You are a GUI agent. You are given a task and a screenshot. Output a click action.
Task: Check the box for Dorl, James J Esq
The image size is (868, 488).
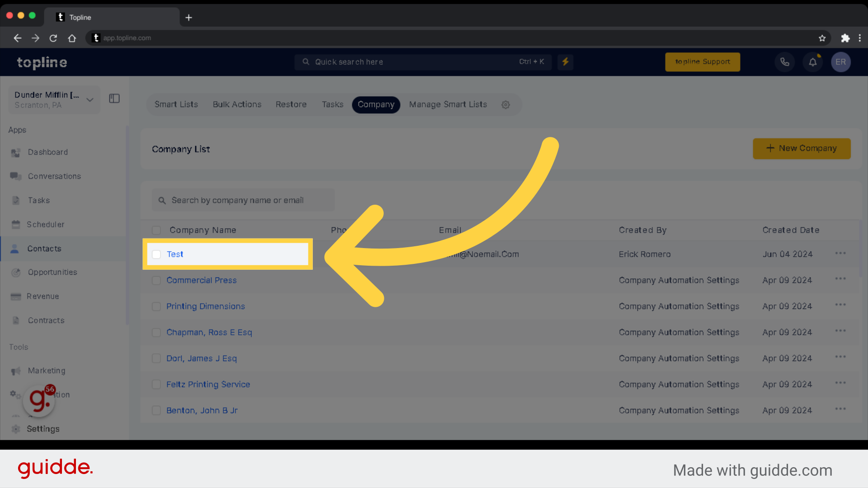156,359
